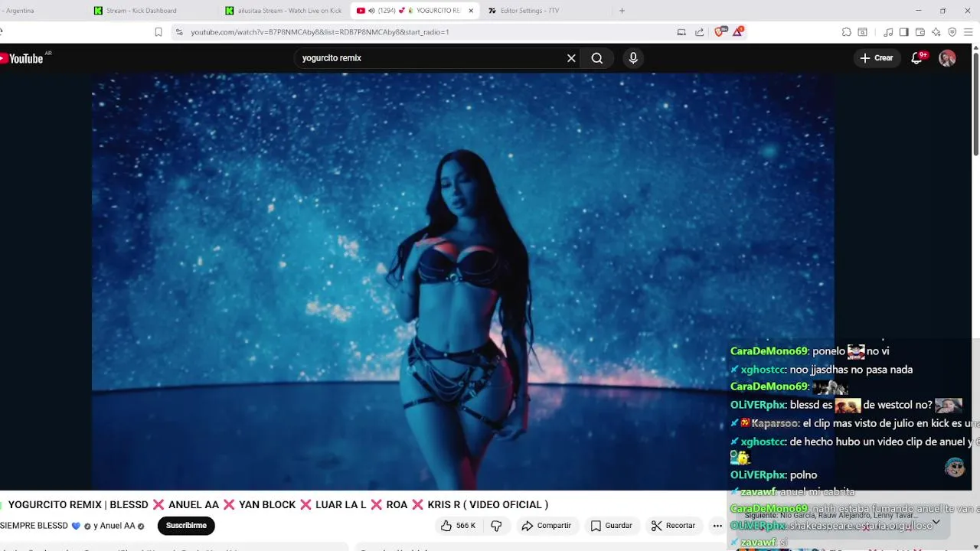Open Brave Wallet icon
The width and height of the screenshot is (980, 551).
pos(920,32)
